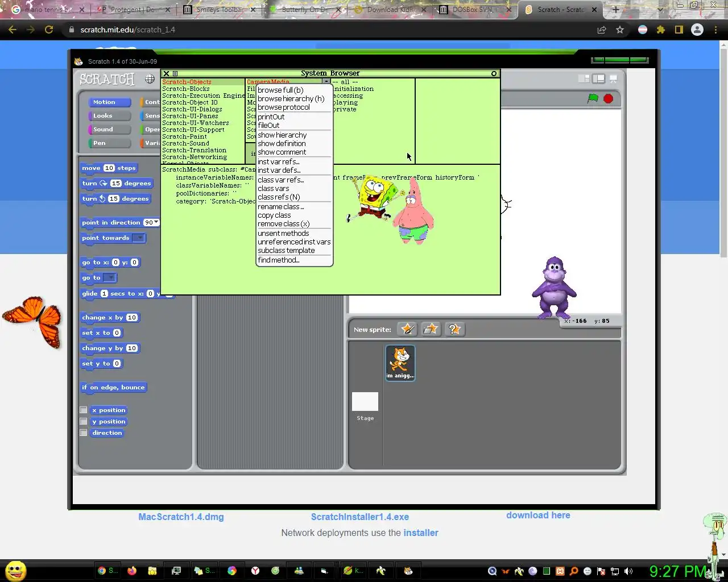Choose 'rename class...' menu entry

pos(280,206)
